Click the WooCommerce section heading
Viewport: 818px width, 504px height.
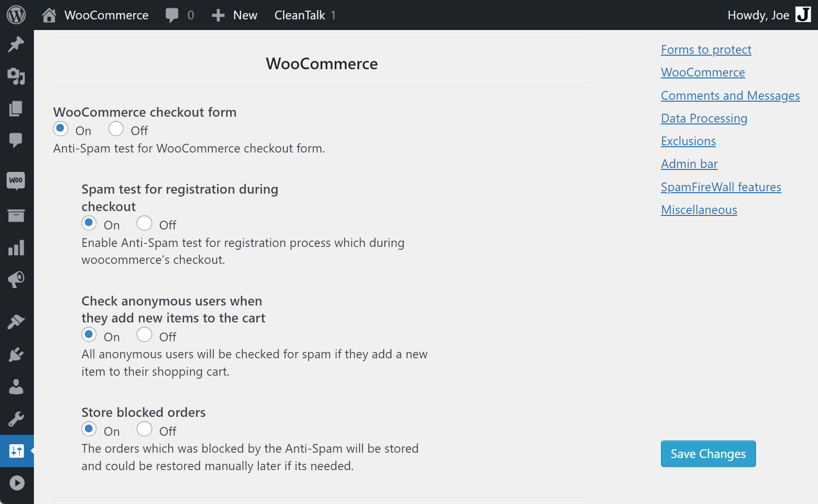322,63
